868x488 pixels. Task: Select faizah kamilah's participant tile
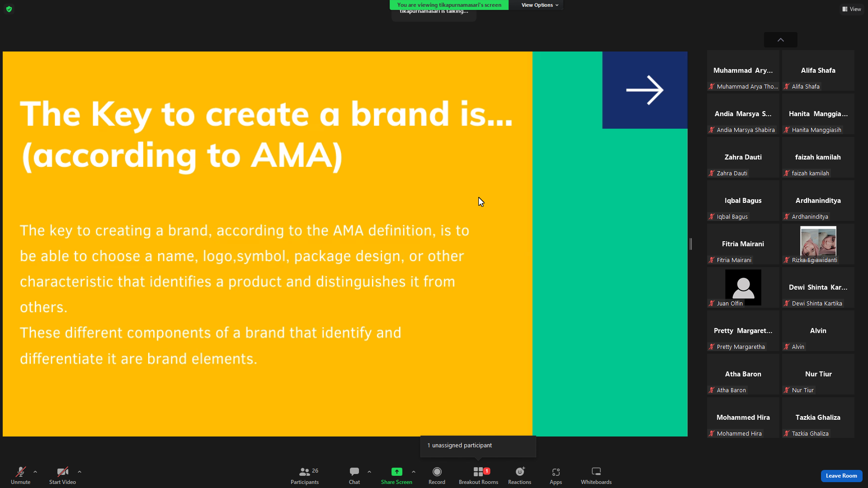tap(818, 157)
